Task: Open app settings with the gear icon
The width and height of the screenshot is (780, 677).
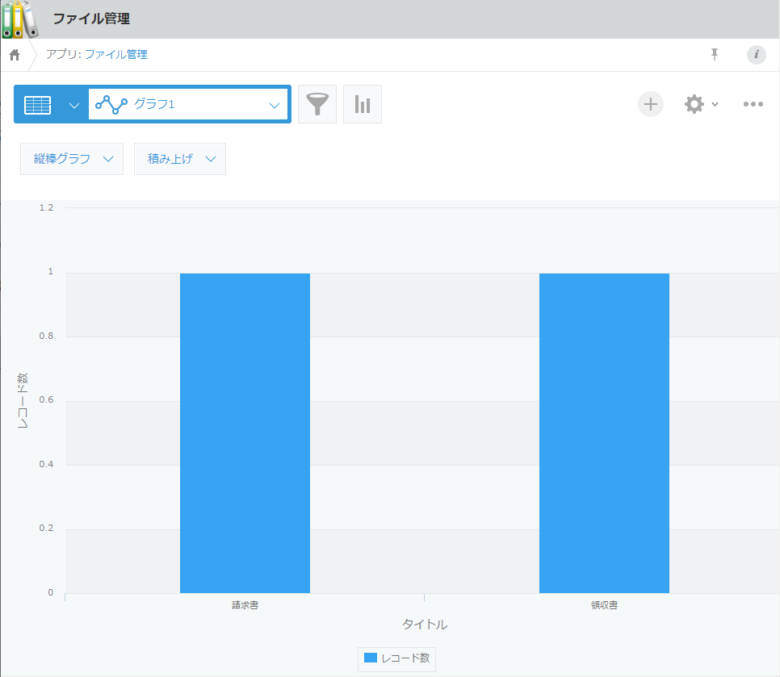Action: point(694,104)
